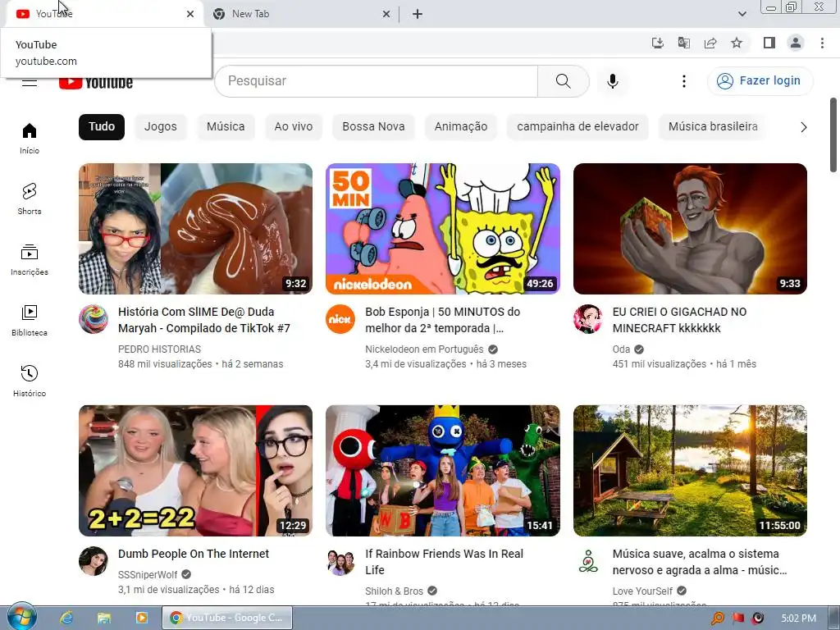840x630 pixels.
Task: Open Chrome three-dot menu
Action: click(822, 43)
